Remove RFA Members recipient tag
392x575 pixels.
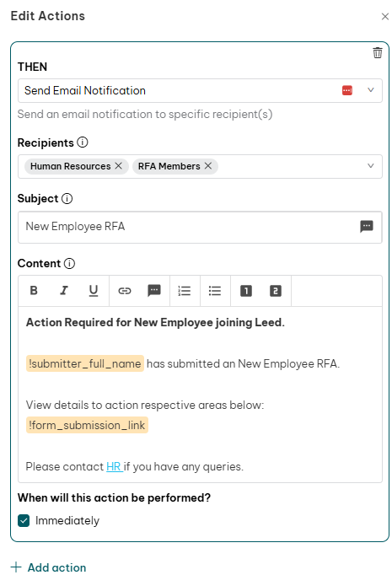208,166
